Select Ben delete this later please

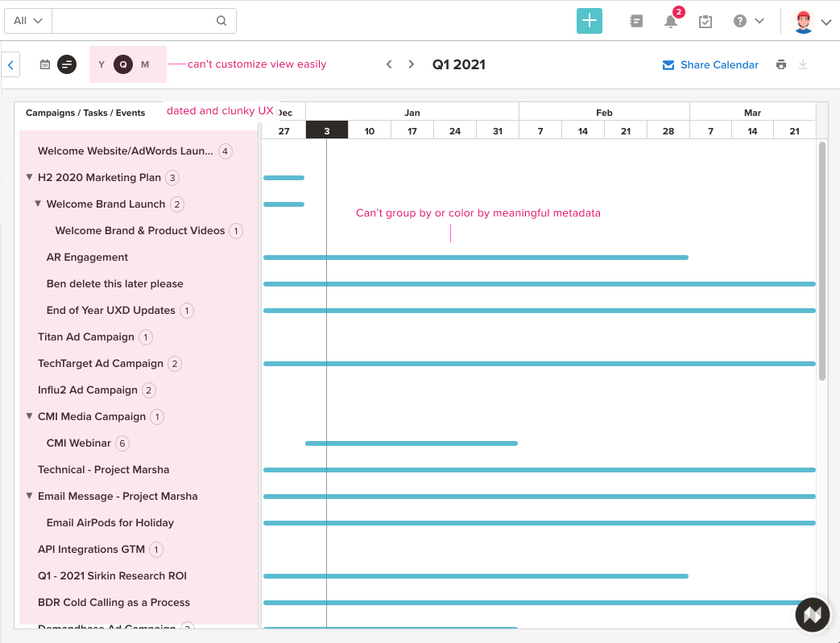coord(114,284)
